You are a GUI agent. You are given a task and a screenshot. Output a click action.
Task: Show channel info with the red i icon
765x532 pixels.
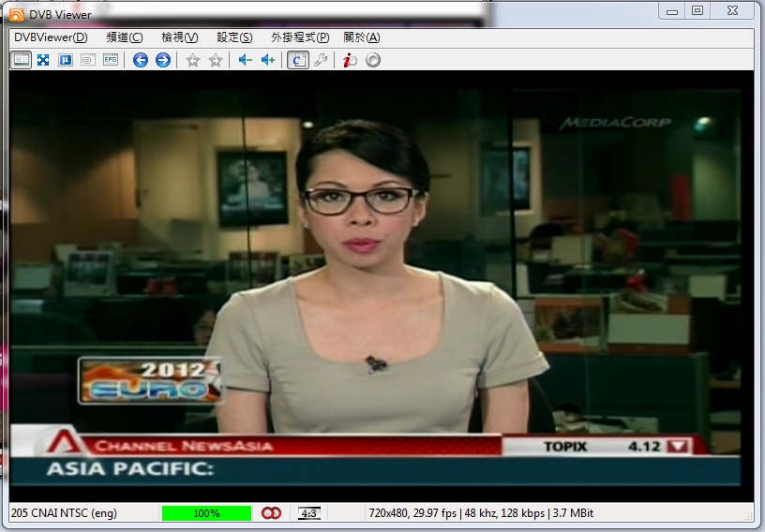coord(350,60)
